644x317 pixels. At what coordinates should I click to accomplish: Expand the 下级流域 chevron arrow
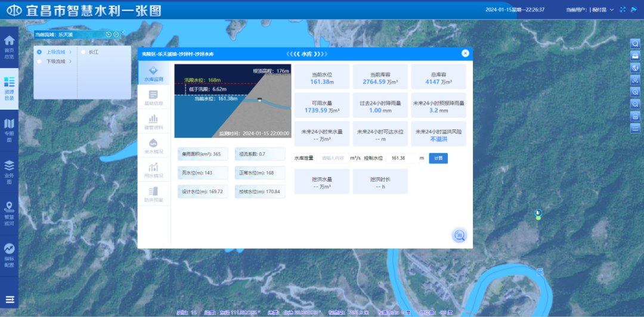70,61
